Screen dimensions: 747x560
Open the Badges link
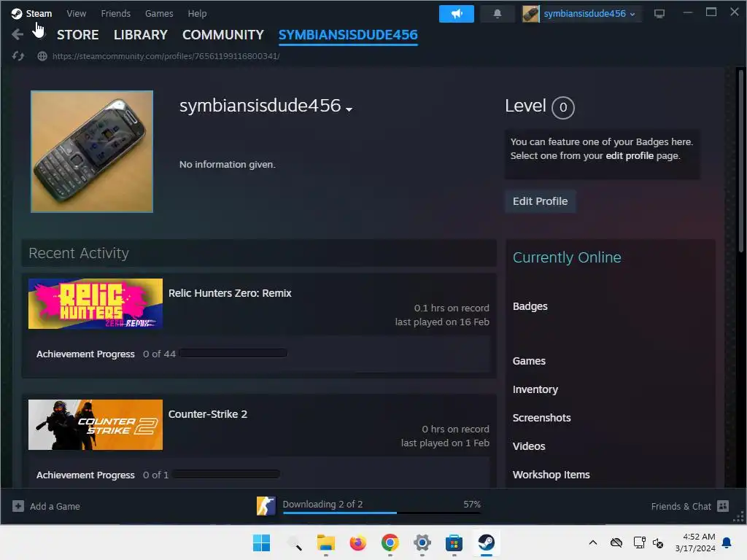(530, 306)
